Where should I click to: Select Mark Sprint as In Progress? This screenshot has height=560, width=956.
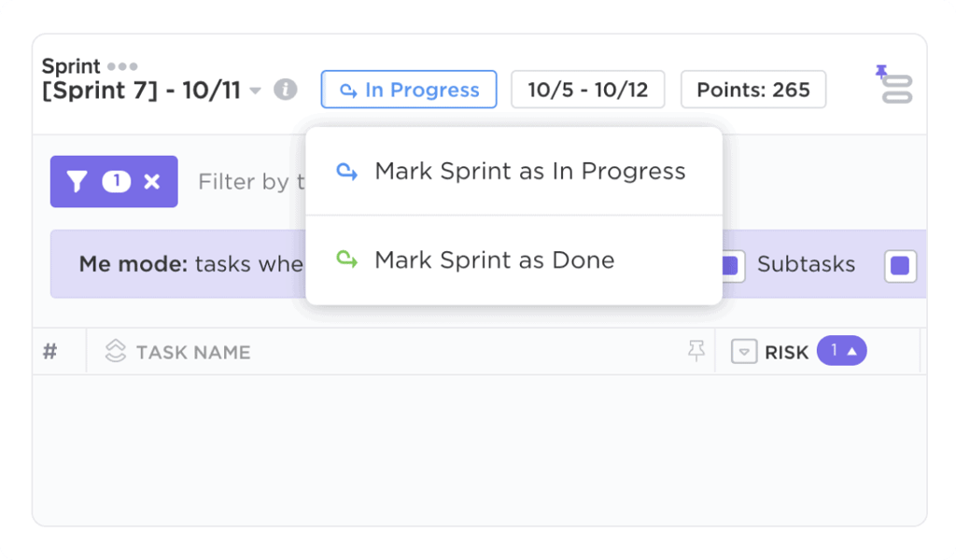[x=530, y=171]
